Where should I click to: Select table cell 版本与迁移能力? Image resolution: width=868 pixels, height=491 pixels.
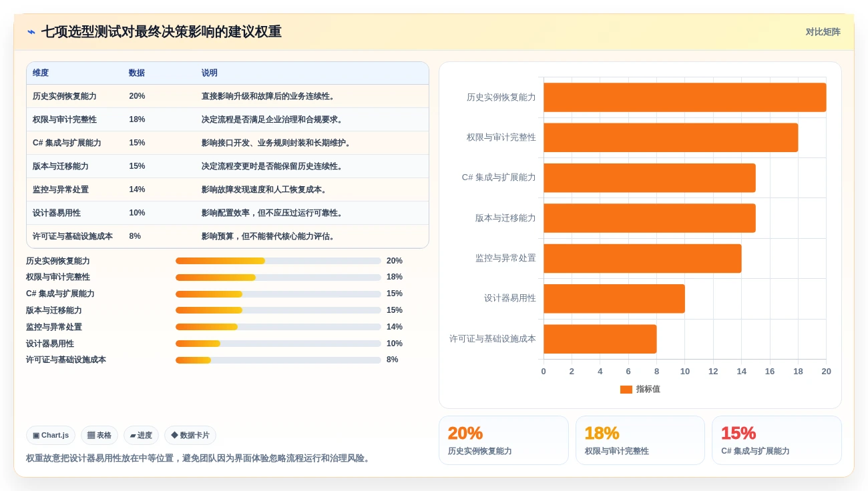[61, 166]
